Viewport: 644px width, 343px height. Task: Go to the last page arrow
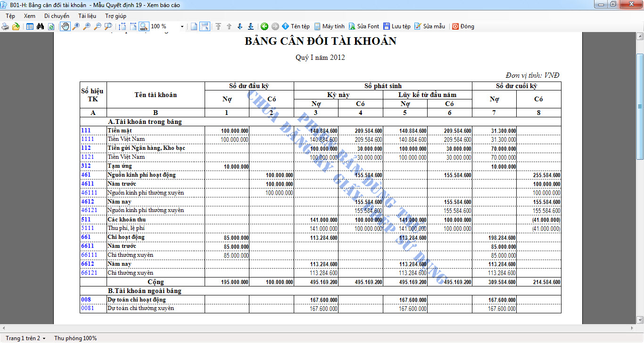point(251,26)
